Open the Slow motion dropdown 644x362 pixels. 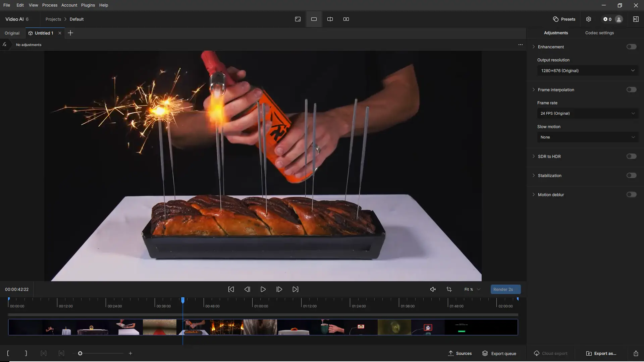(588, 137)
